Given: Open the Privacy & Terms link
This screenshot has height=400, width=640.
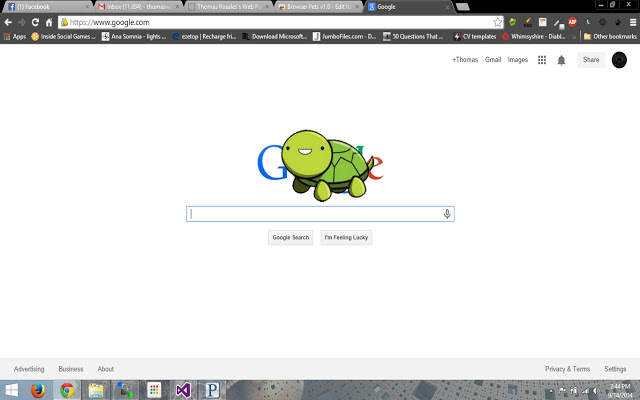Looking at the screenshot, I should click(x=567, y=369).
